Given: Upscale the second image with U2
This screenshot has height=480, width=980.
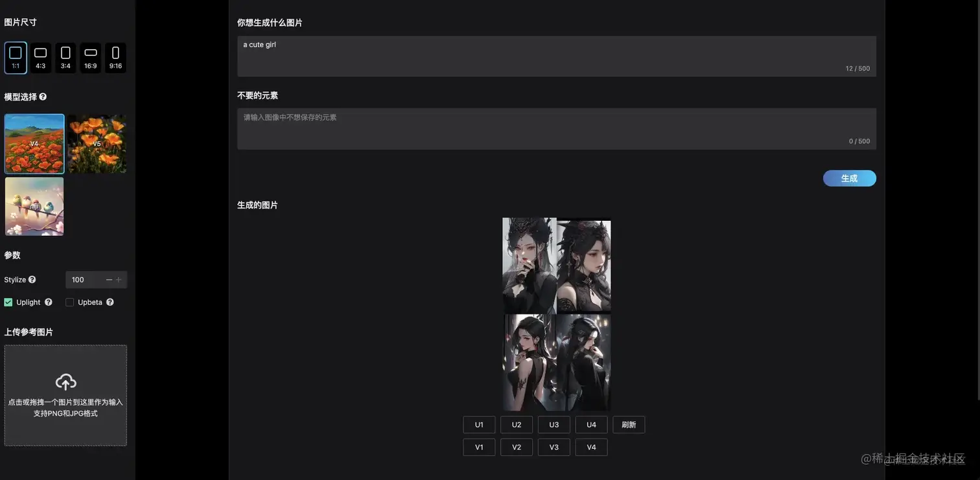Looking at the screenshot, I should click(x=517, y=425).
